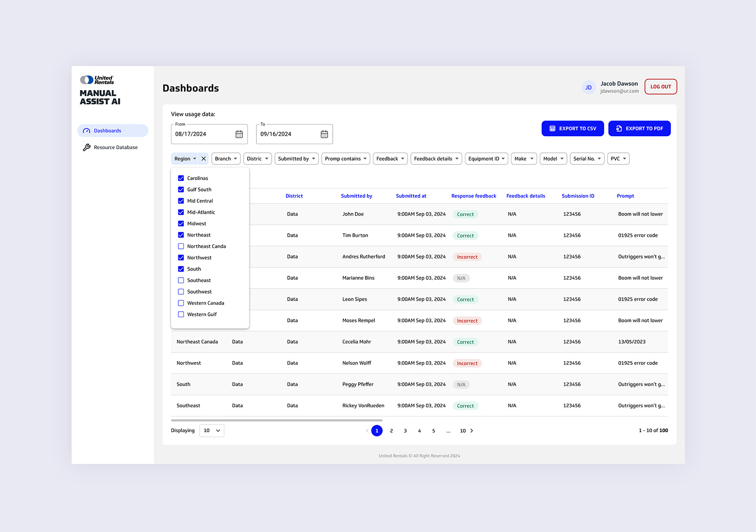Go to previous page arrow
Image resolution: width=756 pixels, height=532 pixels.
[x=367, y=431]
